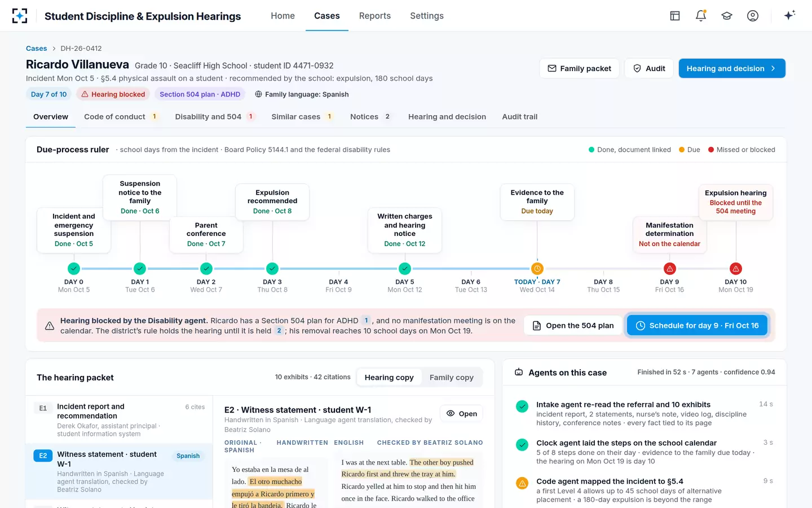This screenshot has height=508, width=812.
Task: Click the Day 10 red warning marker
Action: [x=736, y=269]
